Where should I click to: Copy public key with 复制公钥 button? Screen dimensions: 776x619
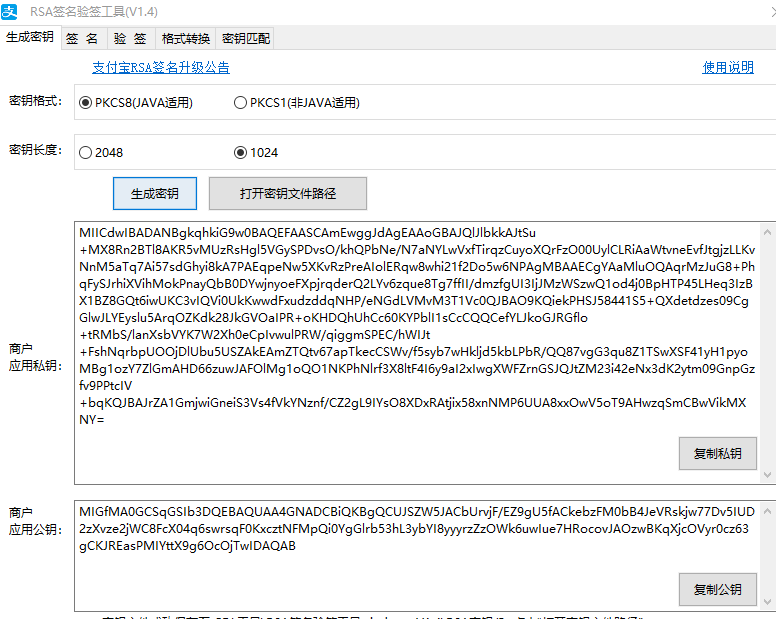pyautogui.click(x=718, y=589)
